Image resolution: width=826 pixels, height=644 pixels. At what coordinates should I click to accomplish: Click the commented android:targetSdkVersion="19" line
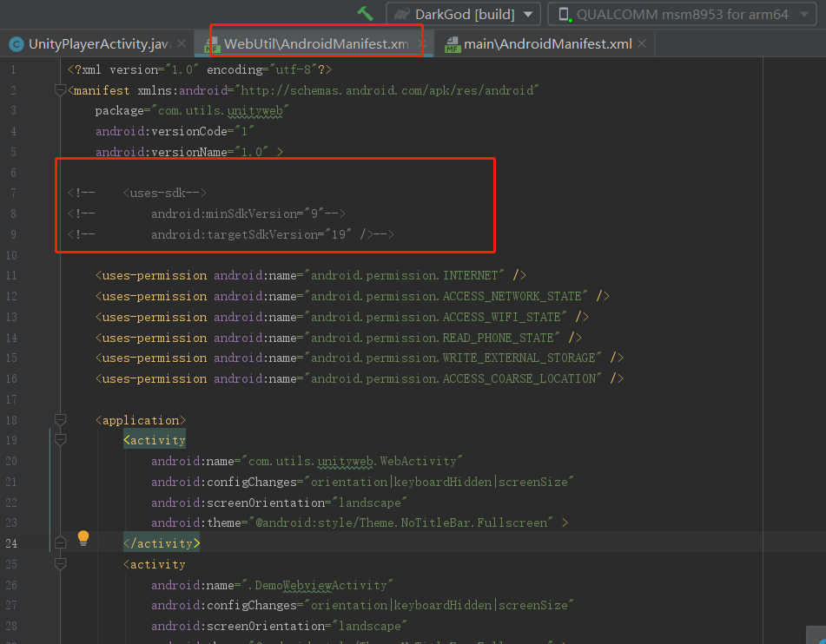231,234
